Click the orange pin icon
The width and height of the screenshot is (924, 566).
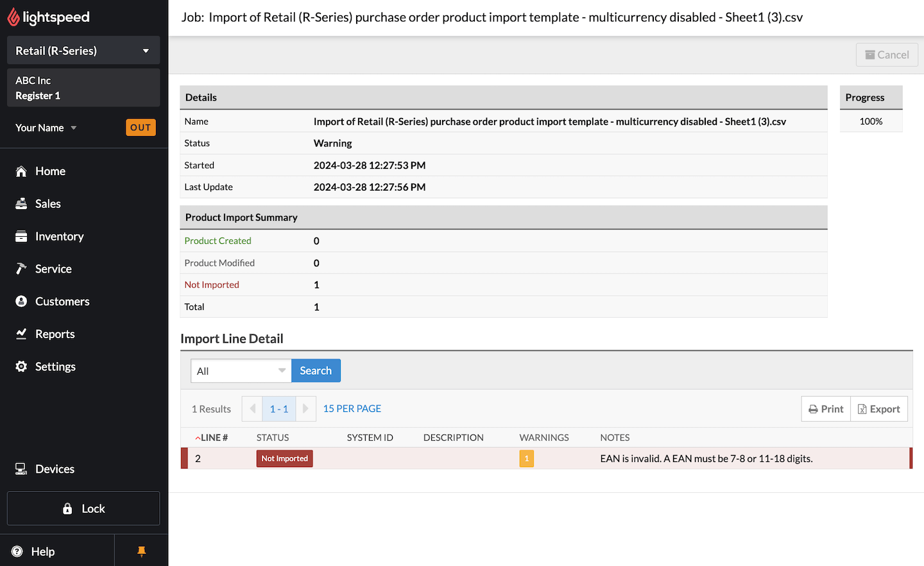pyautogui.click(x=142, y=551)
